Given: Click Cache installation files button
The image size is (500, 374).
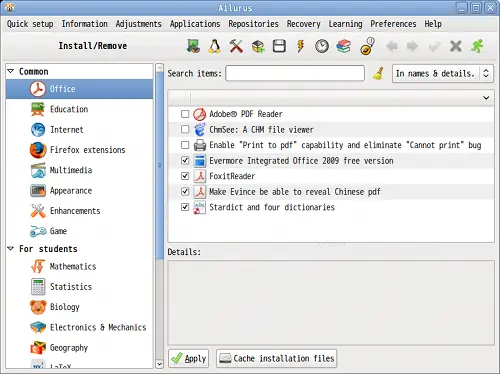Looking at the screenshot, I should 277,358.
